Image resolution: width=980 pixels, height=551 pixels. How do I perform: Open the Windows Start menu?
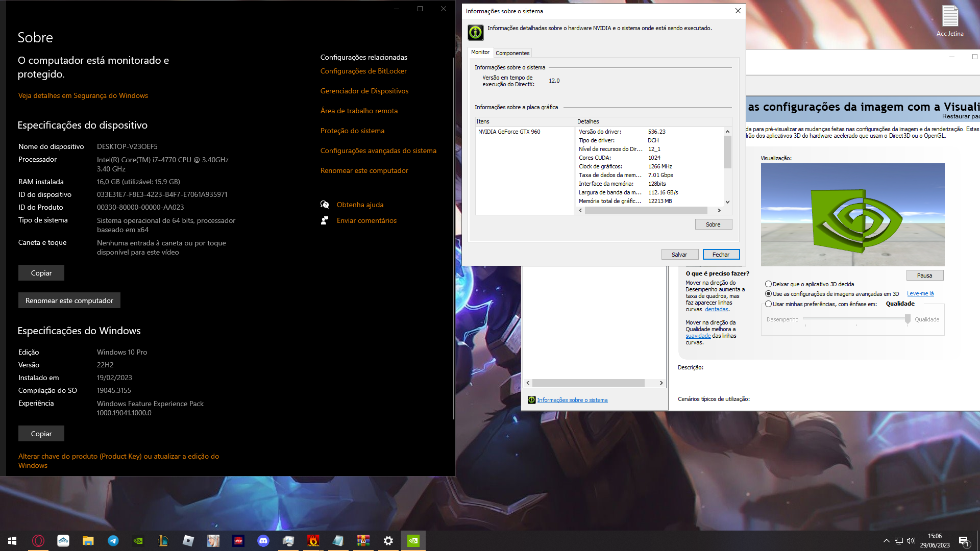[x=12, y=541]
